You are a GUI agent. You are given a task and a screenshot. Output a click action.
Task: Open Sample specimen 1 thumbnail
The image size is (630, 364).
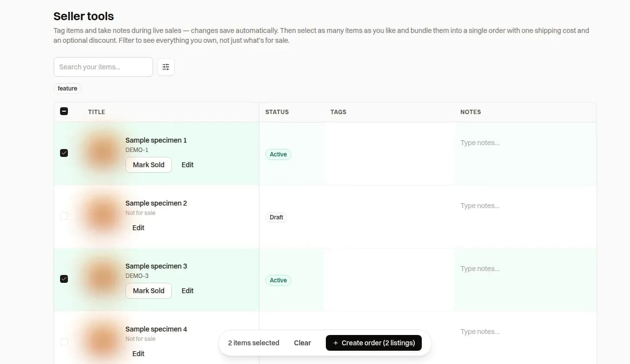103,153
